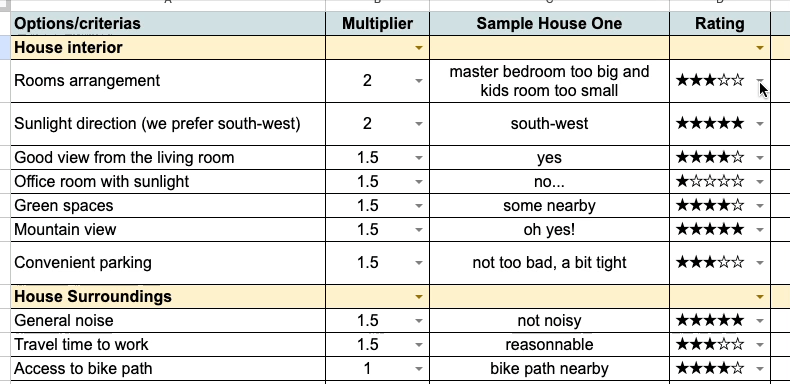Open Rooms arrangement rating dropdown arrow

[760, 81]
